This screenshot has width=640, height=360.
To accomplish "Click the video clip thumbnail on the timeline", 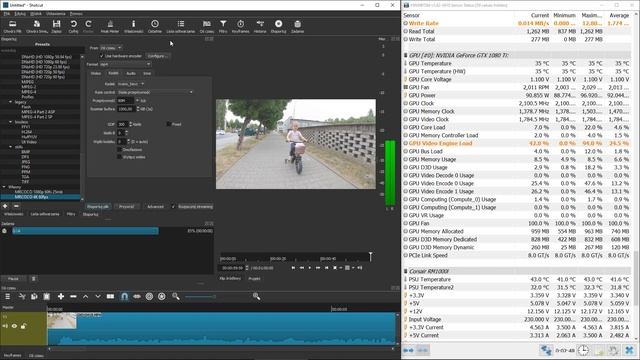I will pos(62,321).
